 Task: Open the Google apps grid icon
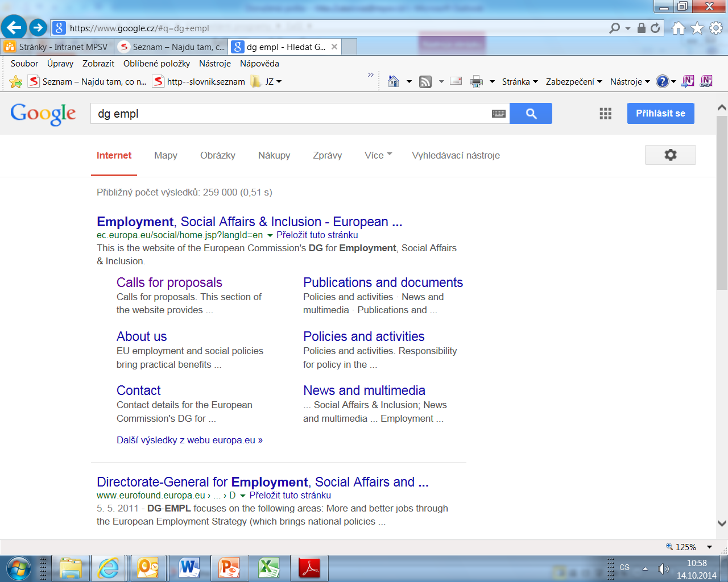coord(606,114)
